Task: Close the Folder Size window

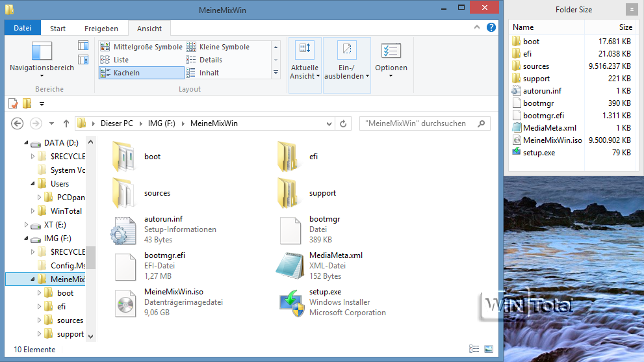Action: (632, 10)
